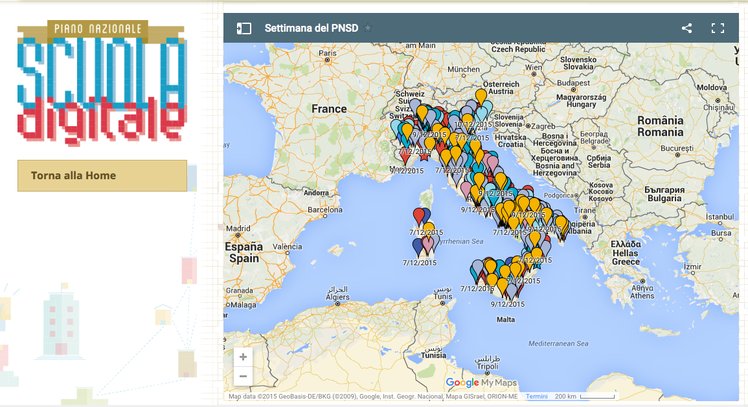Click the 7/12/2015 label below southern Sardinia

click(419, 262)
